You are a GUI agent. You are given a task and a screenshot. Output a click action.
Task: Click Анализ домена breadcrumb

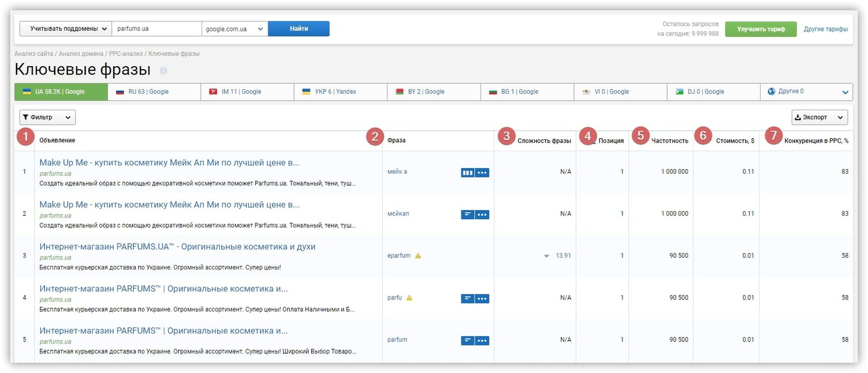click(x=81, y=54)
